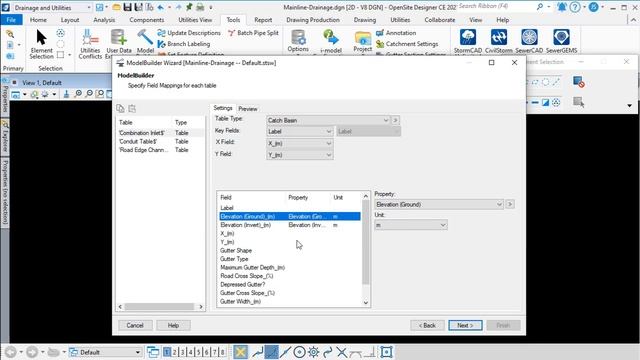Click the open folder icon in title bar
Image resolution: width=640 pixels, height=360 pixels.
pyautogui.click(x=116, y=7)
